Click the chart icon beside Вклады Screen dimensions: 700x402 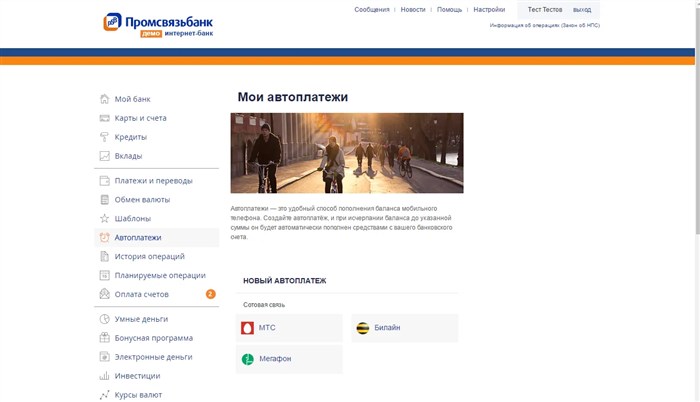coord(104,156)
